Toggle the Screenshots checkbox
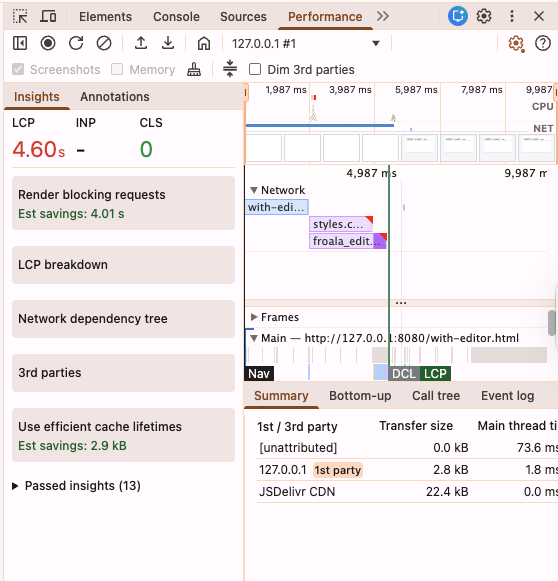Viewport: 558px width, 581px height. pos(18,69)
